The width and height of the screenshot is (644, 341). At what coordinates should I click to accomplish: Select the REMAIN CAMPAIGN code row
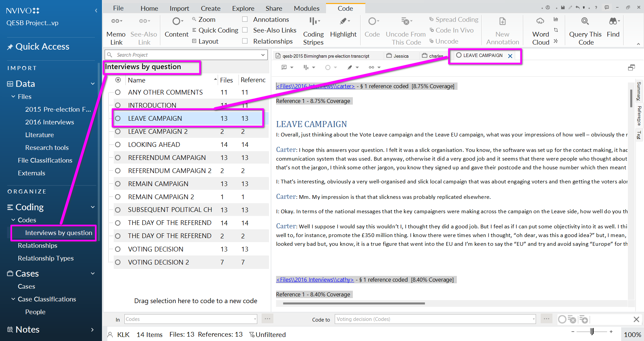click(x=158, y=184)
